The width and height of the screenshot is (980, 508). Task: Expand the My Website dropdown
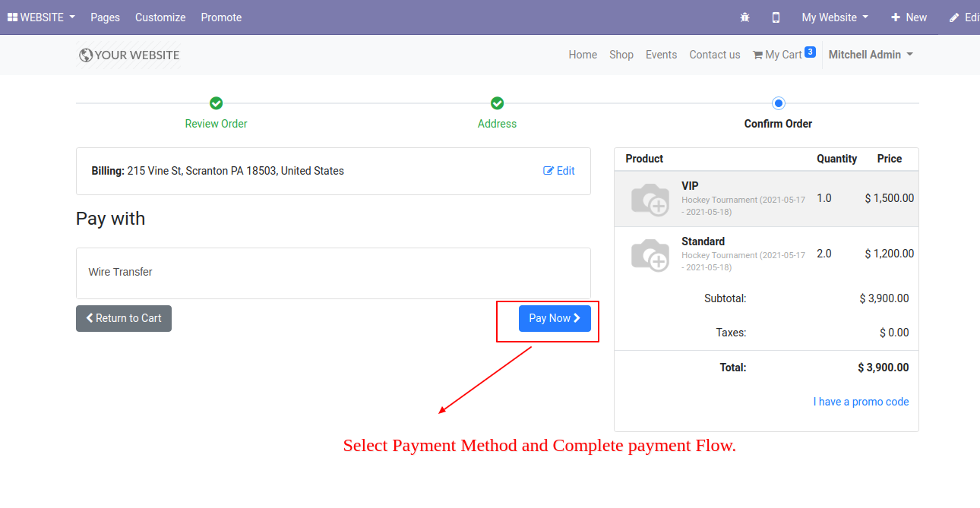pyautogui.click(x=835, y=17)
